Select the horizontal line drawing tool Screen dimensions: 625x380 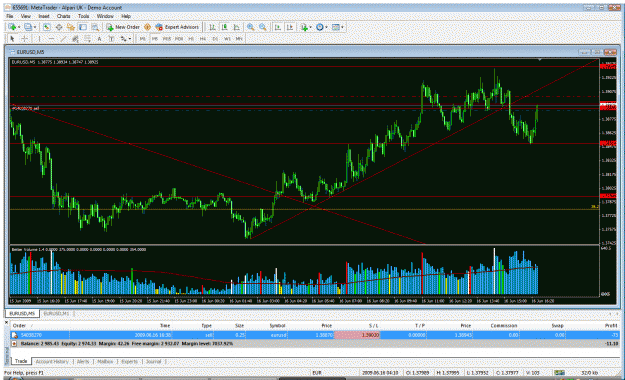[x=51, y=39]
